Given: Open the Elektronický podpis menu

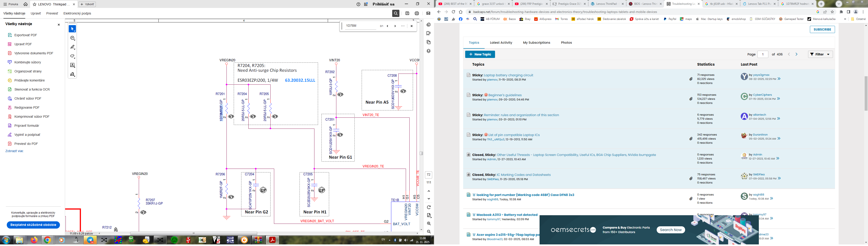Looking at the screenshot, I should [77, 14].
